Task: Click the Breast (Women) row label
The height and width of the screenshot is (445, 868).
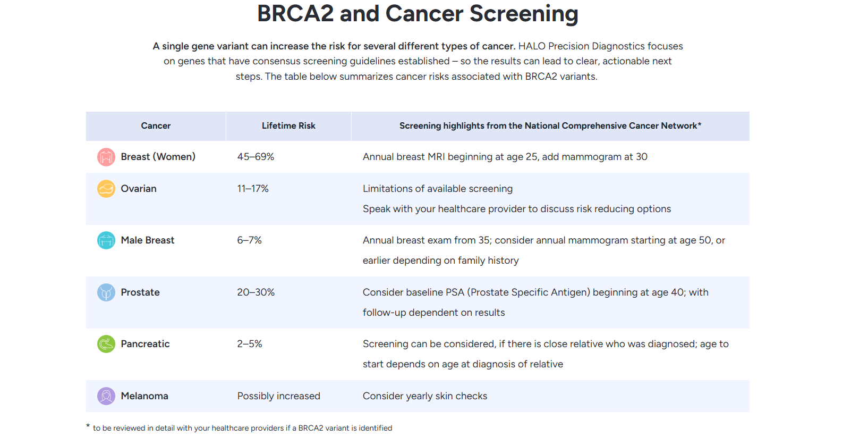Action: click(x=158, y=157)
